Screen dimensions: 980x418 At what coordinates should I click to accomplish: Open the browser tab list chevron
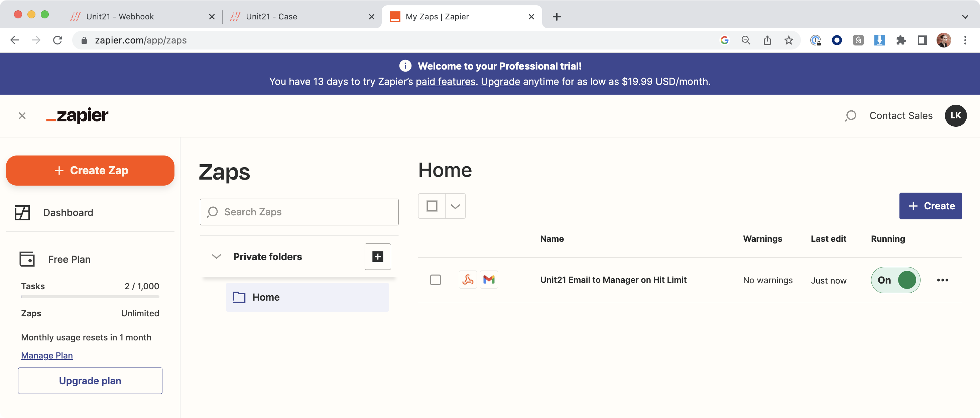tap(965, 17)
